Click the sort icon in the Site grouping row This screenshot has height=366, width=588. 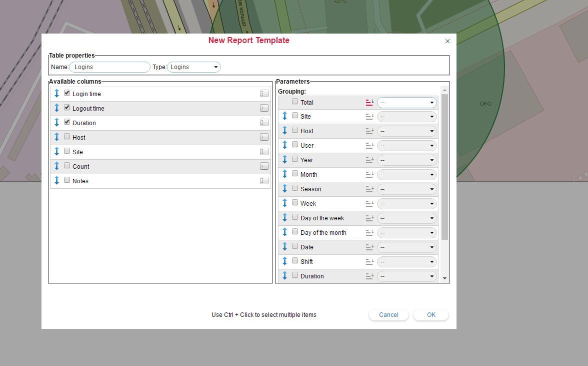[369, 117]
